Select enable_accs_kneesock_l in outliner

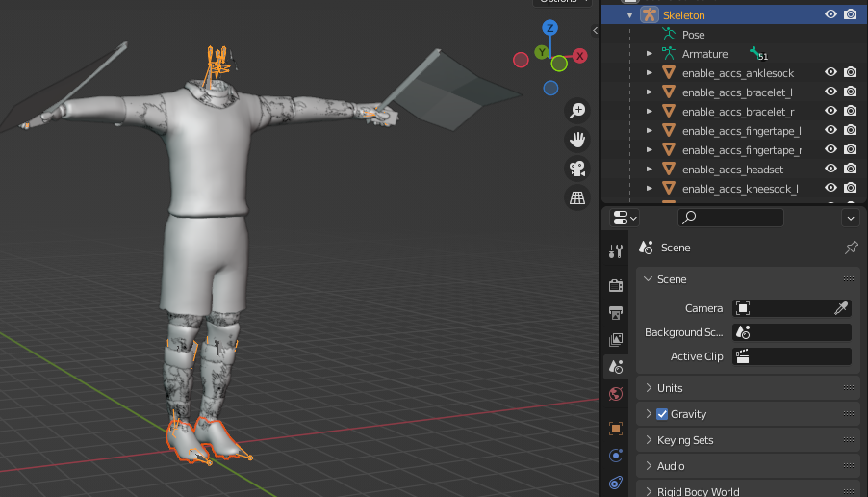pyautogui.click(x=740, y=189)
